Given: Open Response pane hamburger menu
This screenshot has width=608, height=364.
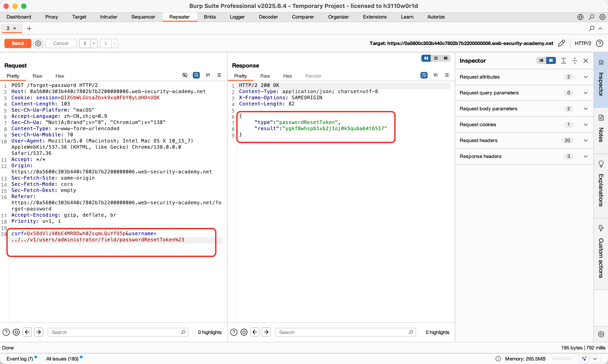Looking at the screenshot, I should [447, 75].
